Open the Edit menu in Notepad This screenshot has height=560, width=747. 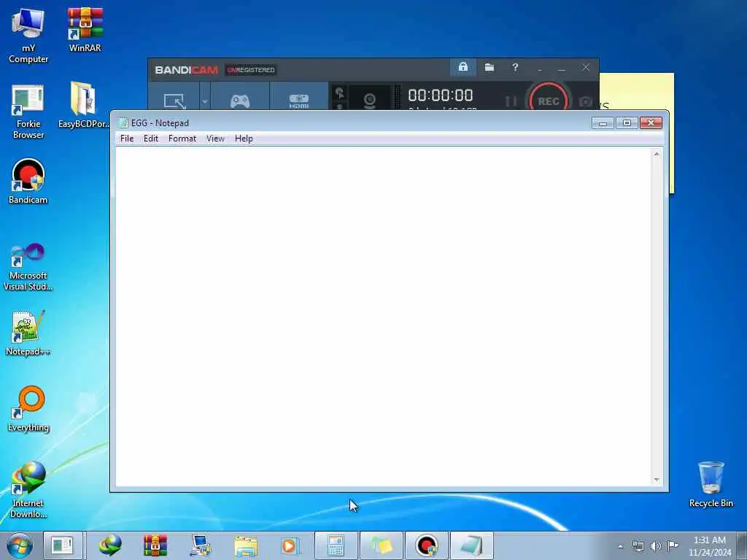click(150, 139)
